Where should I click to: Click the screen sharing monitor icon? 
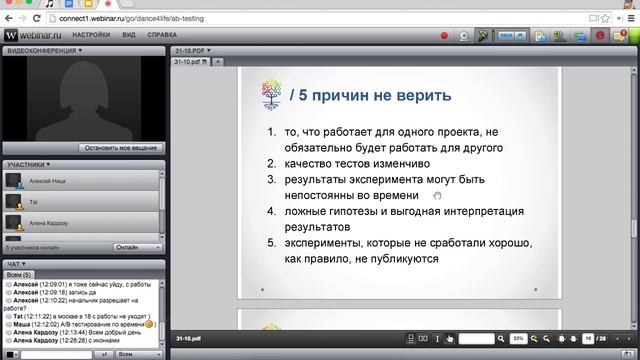[559, 36]
